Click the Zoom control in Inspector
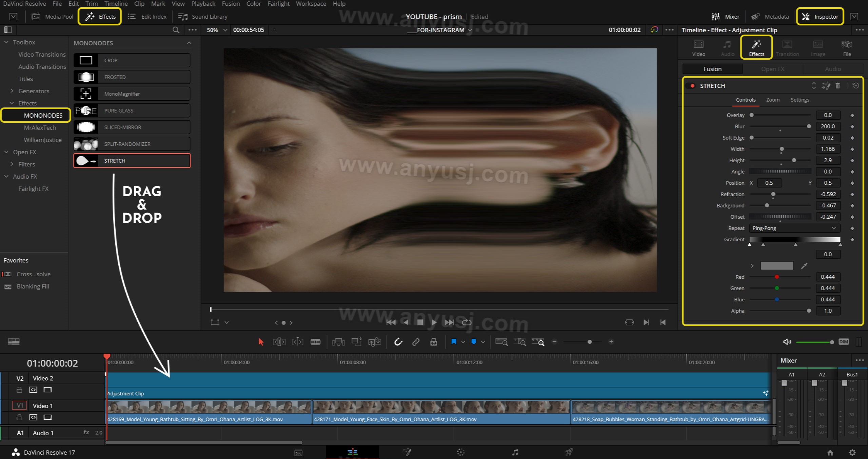868x459 pixels. 773,99
